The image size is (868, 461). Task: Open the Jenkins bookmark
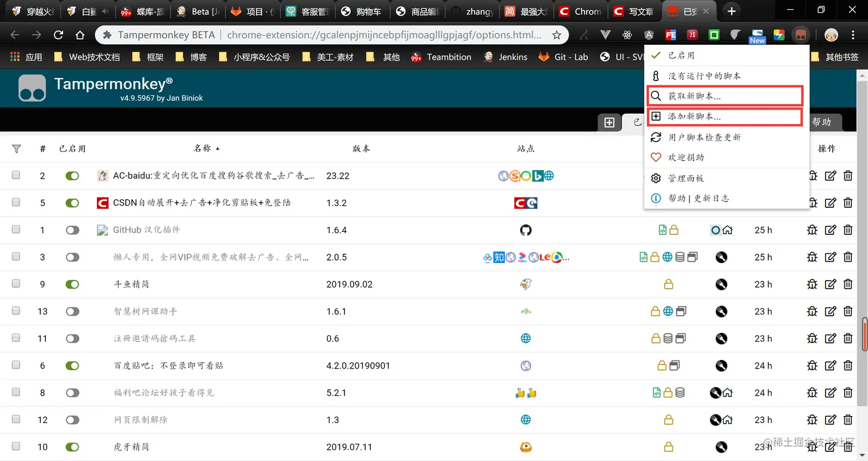click(x=505, y=57)
